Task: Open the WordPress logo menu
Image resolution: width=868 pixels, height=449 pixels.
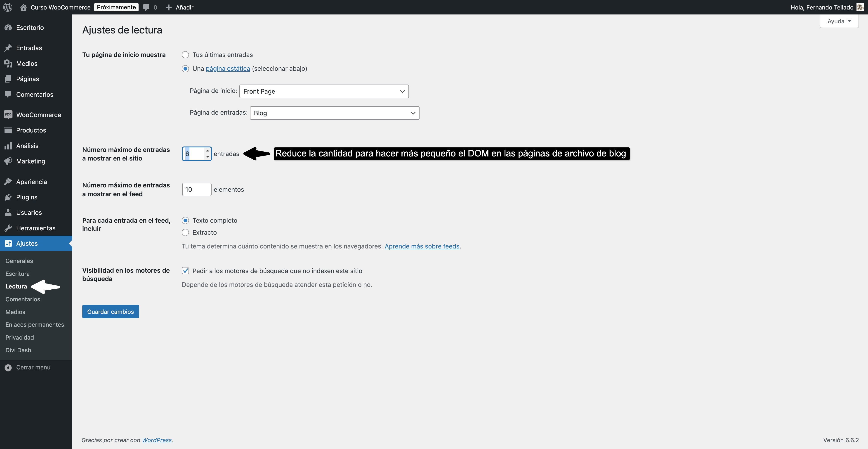Action: click(7, 7)
